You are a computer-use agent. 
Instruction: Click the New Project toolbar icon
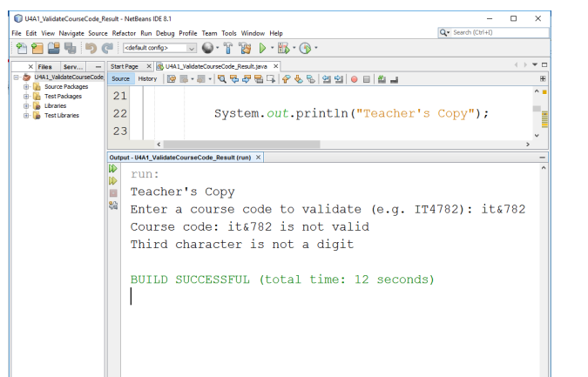(x=37, y=48)
